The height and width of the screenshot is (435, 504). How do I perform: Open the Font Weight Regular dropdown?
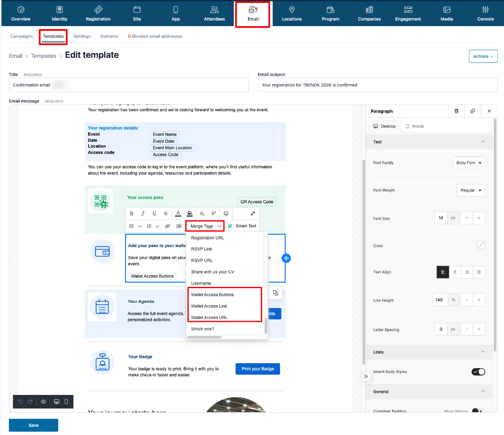471,190
